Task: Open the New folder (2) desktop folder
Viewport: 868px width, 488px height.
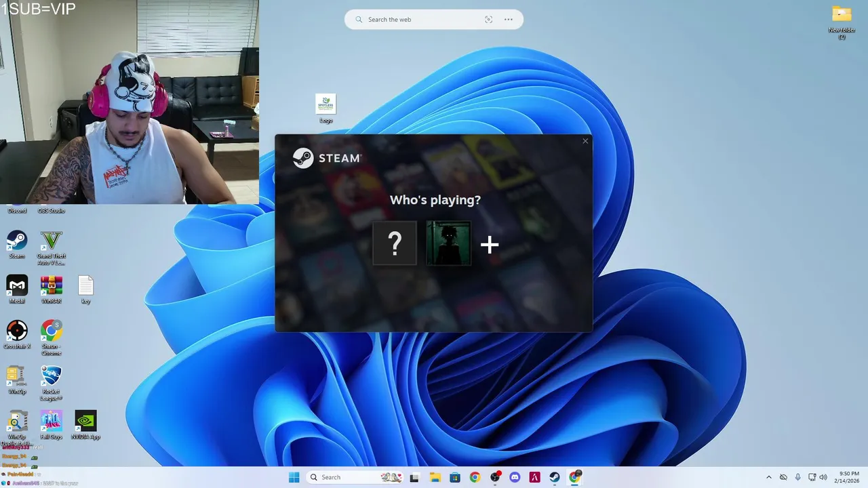Action: point(842,23)
